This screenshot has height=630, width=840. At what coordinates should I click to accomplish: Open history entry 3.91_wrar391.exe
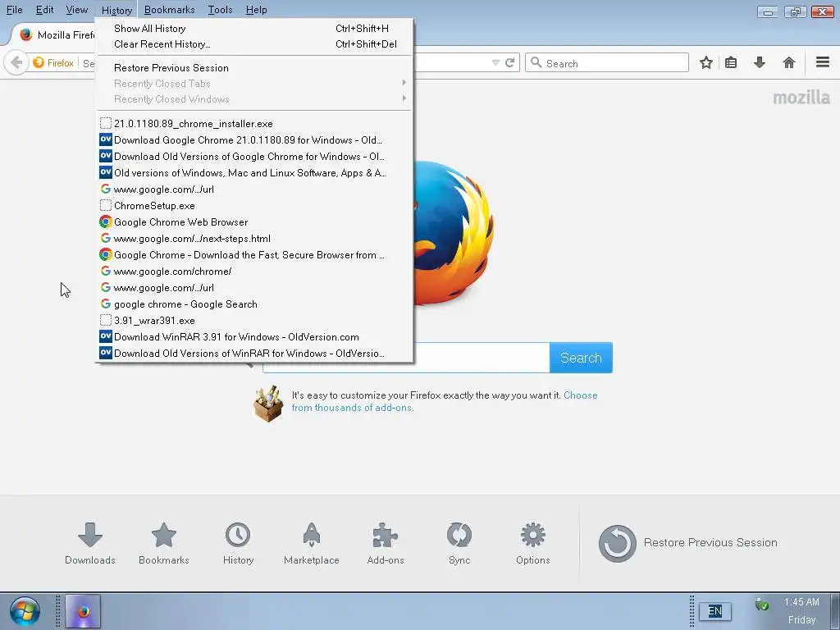pos(254,321)
